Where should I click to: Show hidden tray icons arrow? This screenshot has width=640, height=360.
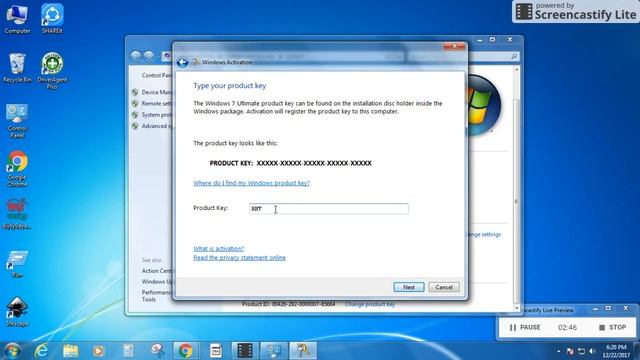tap(558, 351)
